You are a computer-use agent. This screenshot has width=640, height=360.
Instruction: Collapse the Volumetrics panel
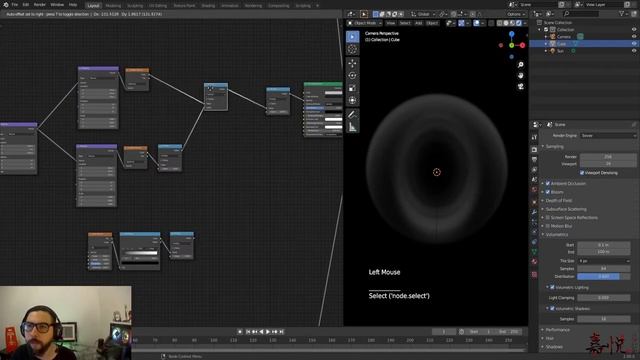coord(556,234)
